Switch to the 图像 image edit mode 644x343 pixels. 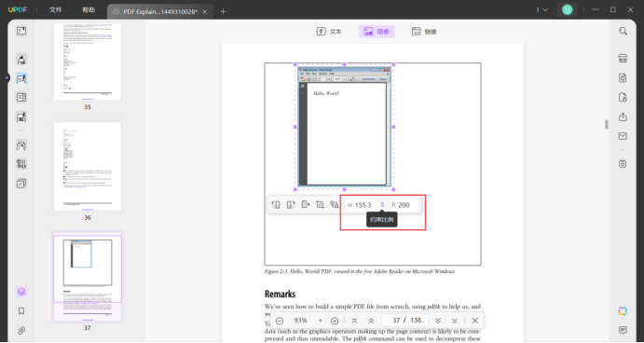[x=377, y=32]
